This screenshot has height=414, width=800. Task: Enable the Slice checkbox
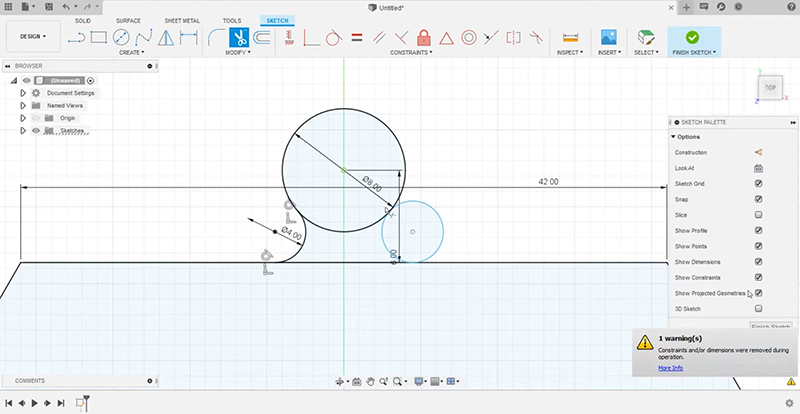[758, 215]
